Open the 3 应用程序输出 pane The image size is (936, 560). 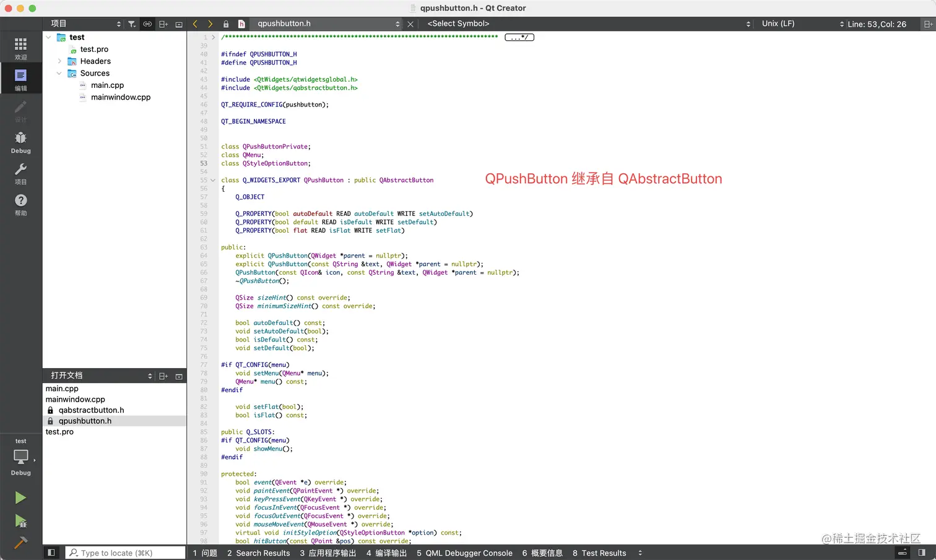(328, 553)
